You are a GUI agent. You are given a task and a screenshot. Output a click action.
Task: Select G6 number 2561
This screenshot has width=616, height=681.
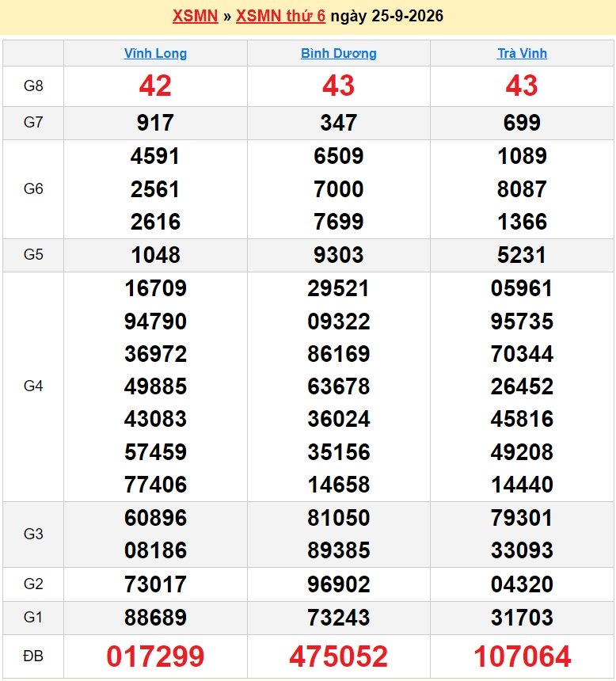(155, 189)
